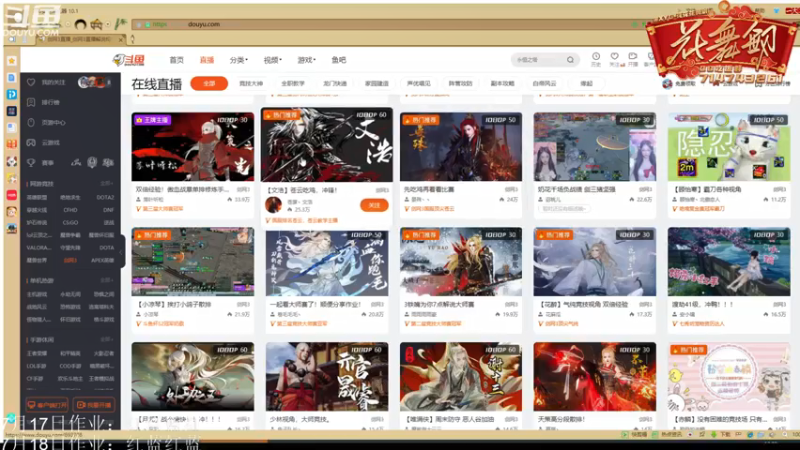The image size is (800, 450).
Task: Open the 文浩 stream thumbnail
Action: tap(327, 145)
